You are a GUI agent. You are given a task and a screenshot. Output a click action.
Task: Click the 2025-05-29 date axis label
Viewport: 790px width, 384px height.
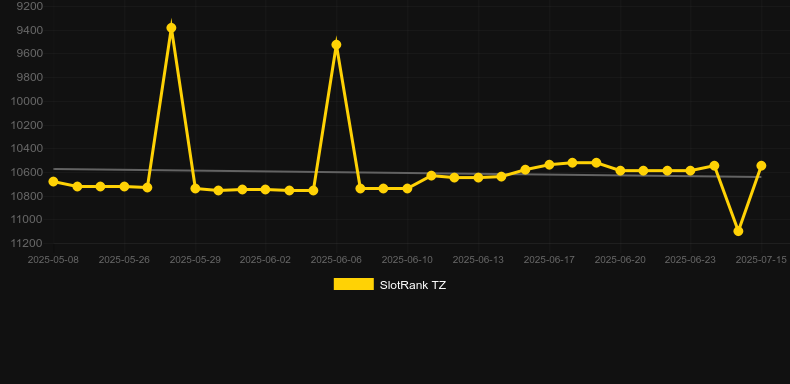point(195,260)
